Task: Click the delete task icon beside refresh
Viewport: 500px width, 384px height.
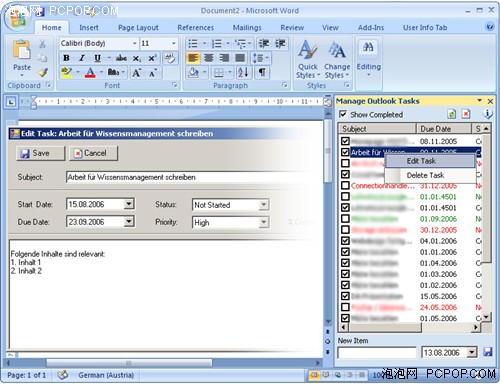Action: [466, 114]
